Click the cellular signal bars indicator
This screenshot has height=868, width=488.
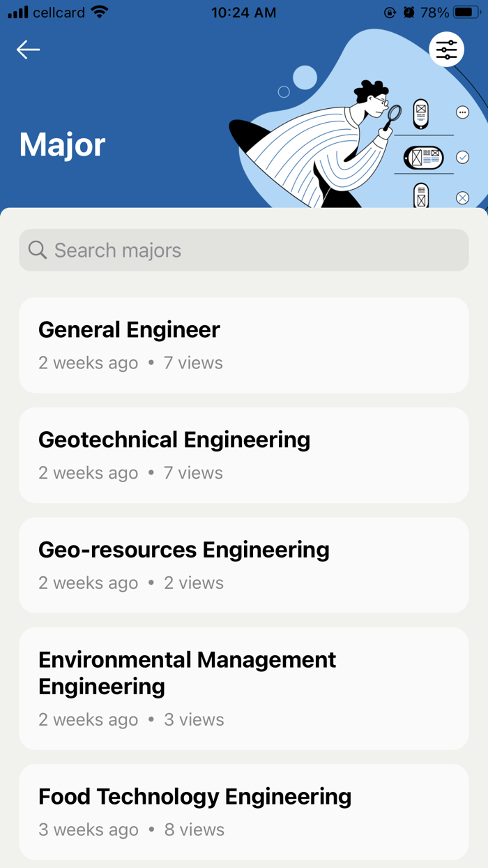[x=17, y=11]
